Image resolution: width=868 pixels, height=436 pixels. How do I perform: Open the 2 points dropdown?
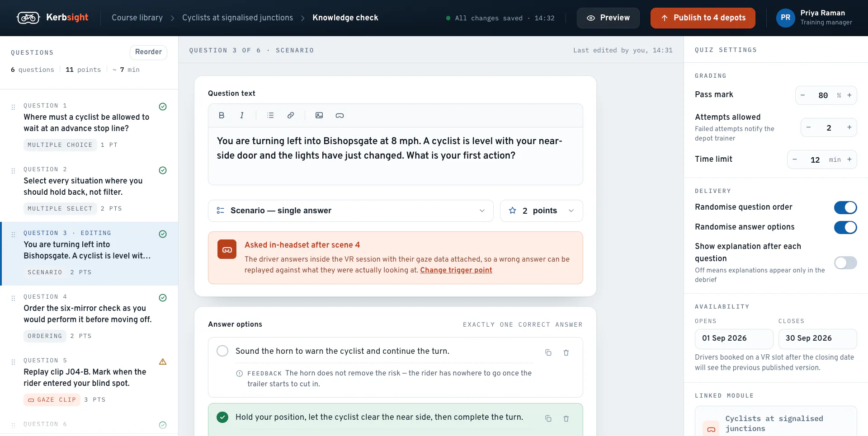tap(541, 211)
